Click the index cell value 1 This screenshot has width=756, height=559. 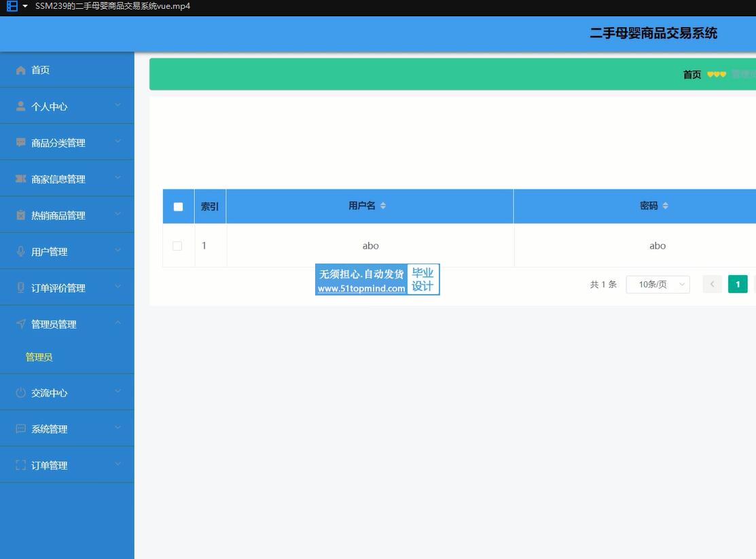coord(204,245)
